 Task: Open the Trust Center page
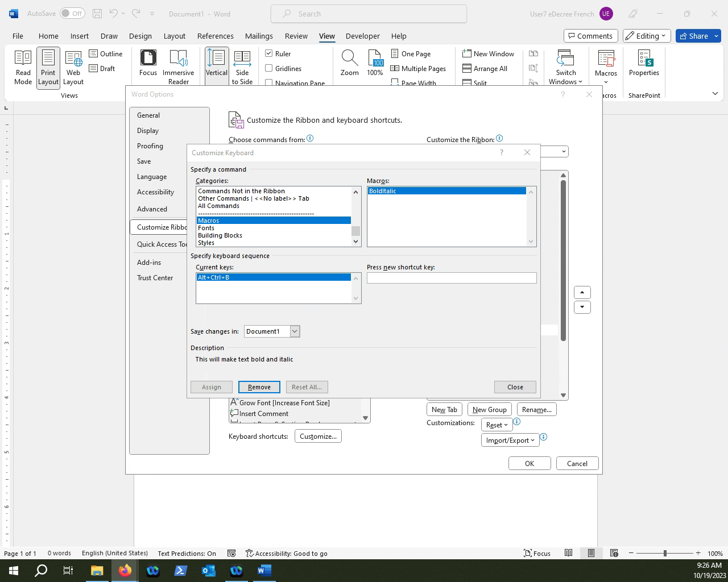point(155,277)
